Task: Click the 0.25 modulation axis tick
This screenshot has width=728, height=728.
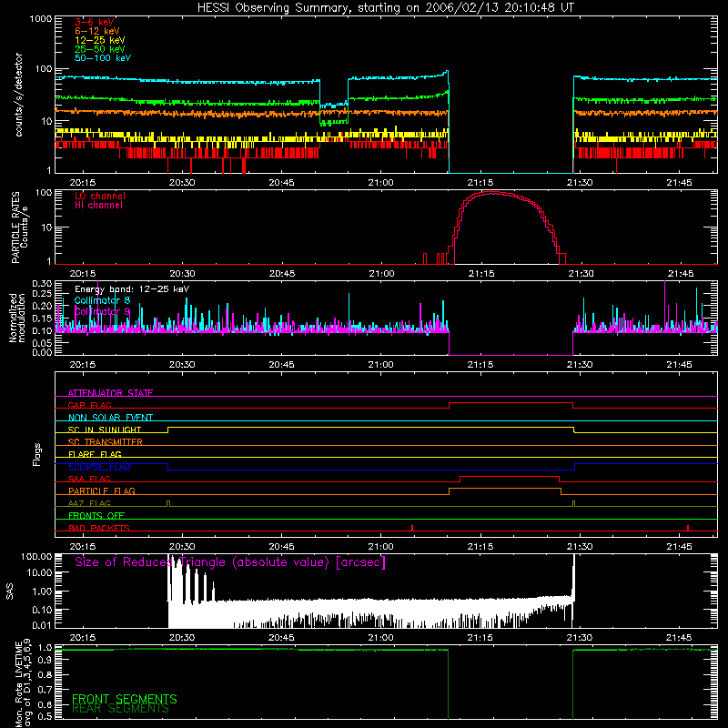Action: coord(42,293)
